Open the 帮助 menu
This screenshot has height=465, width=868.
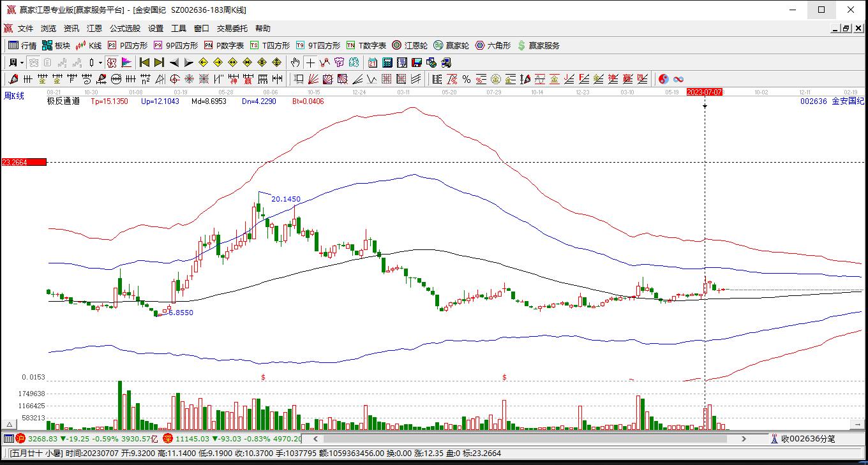click(x=263, y=29)
